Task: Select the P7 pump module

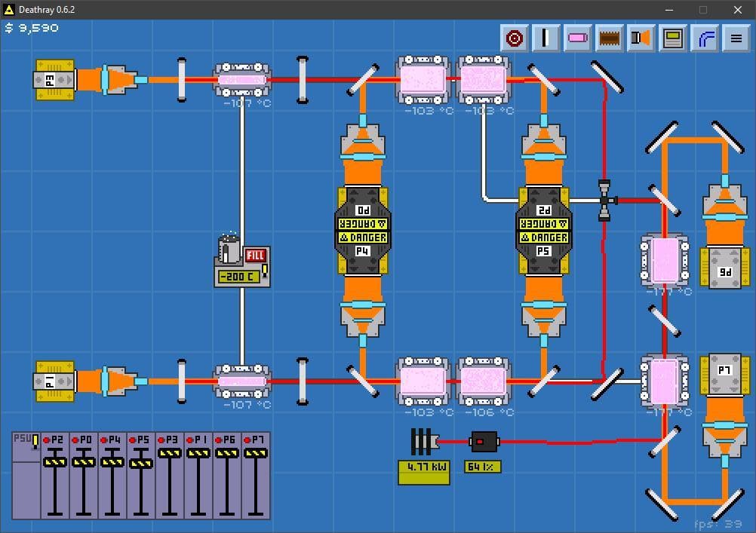Action: [x=724, y=375]
